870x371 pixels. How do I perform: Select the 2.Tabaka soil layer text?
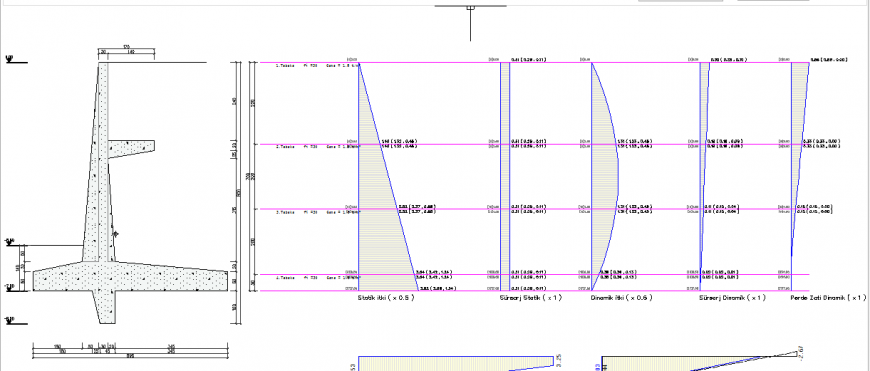point(285,147)
